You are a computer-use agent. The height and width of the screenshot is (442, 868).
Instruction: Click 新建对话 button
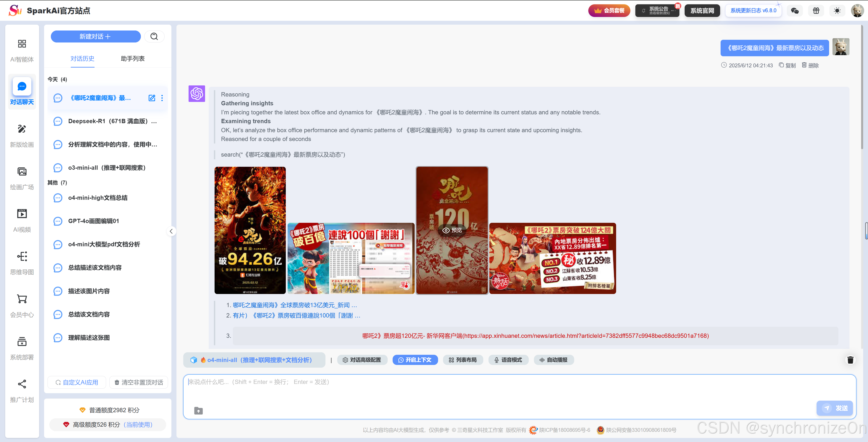95,36
